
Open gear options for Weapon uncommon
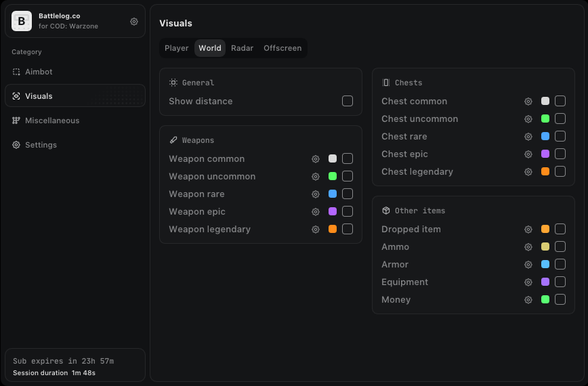316,177
